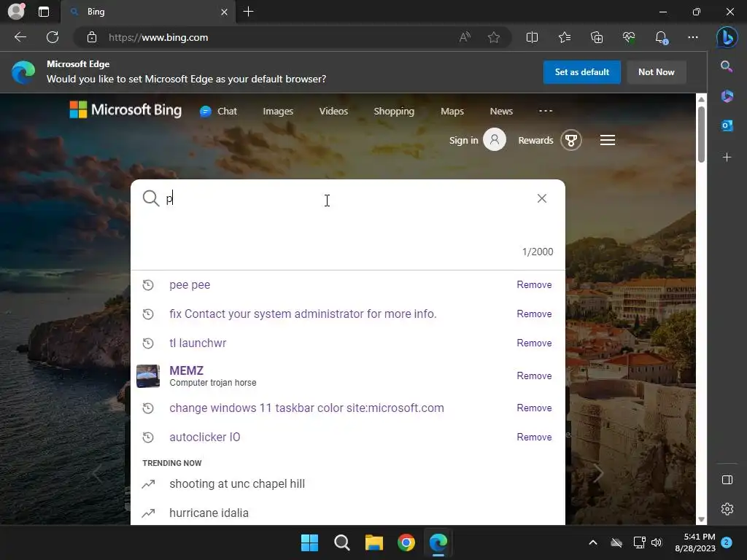
Task: Open a new tab
Action: click(248, 12)
